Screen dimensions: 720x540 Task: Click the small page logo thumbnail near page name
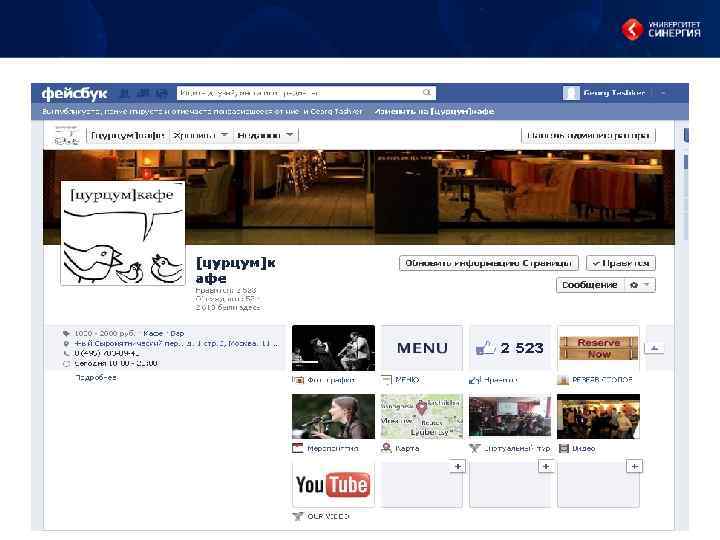[67, 135]
